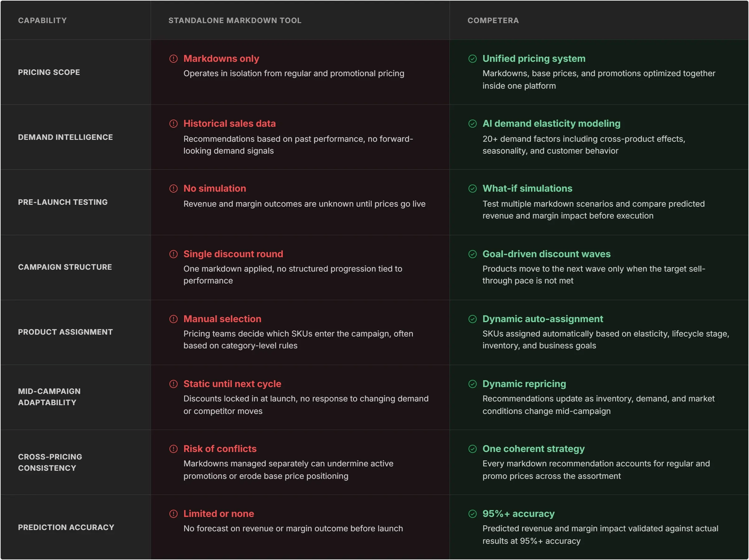The image size is (749, 560).
Task: Click text starting 'SKUs assigned automatically based on'
Action: 606,340
